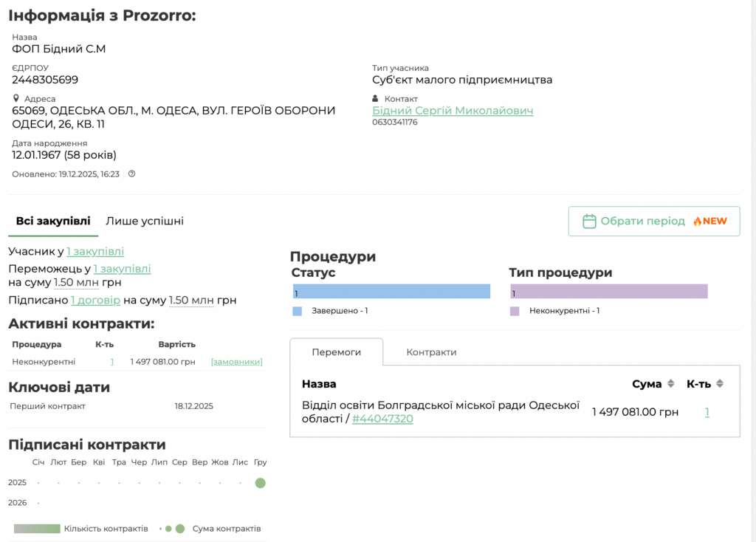Click the blue Завершено status bar
The image size is (756, 542).
pos(391,292)
